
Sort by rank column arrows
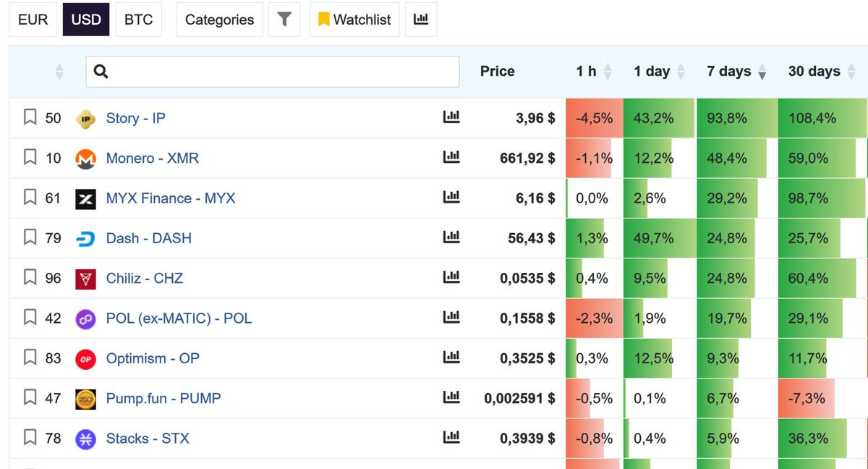click(59, 72)
